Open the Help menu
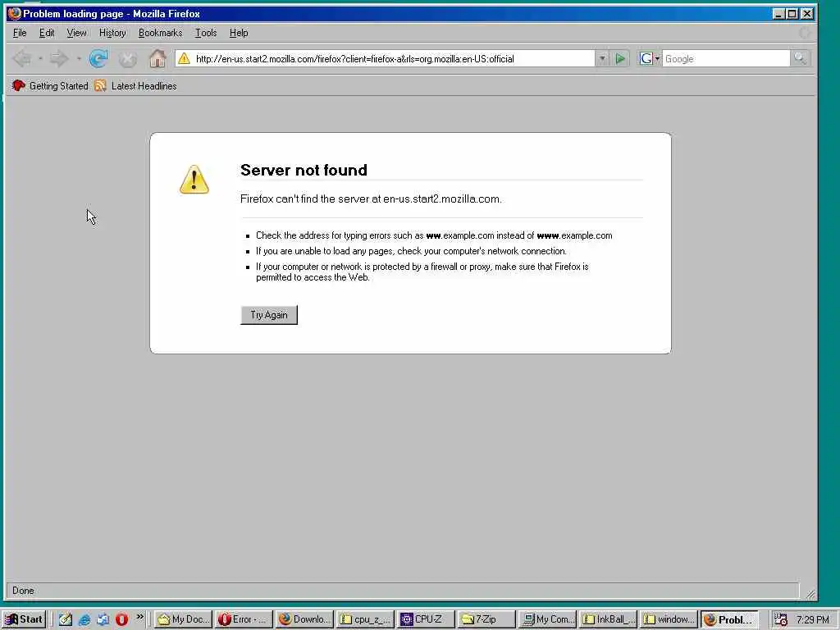The image size is (840, 630). tap(239, 33)
